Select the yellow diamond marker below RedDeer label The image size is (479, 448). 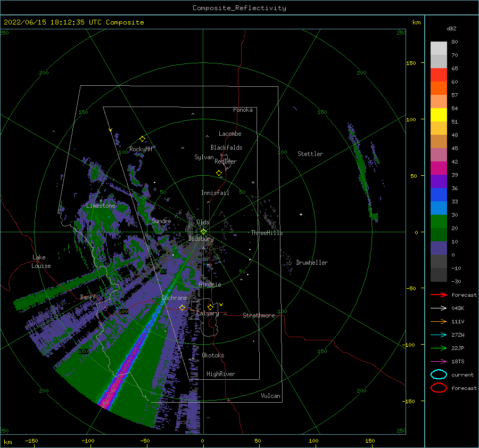(219, 173)
